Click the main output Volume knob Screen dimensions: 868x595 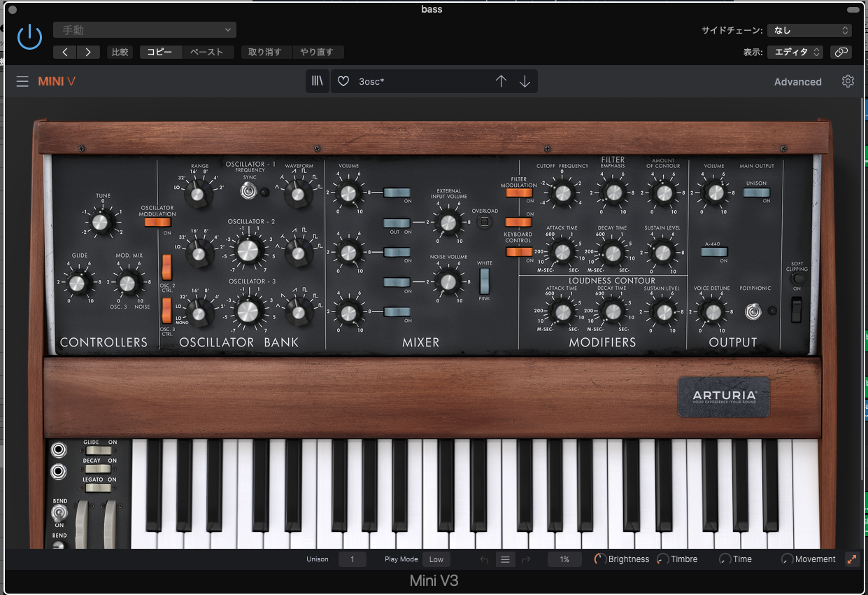[x=713, y=192]
